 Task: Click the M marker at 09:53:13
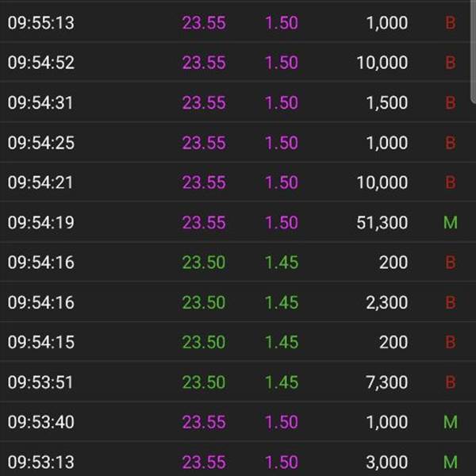451,462
